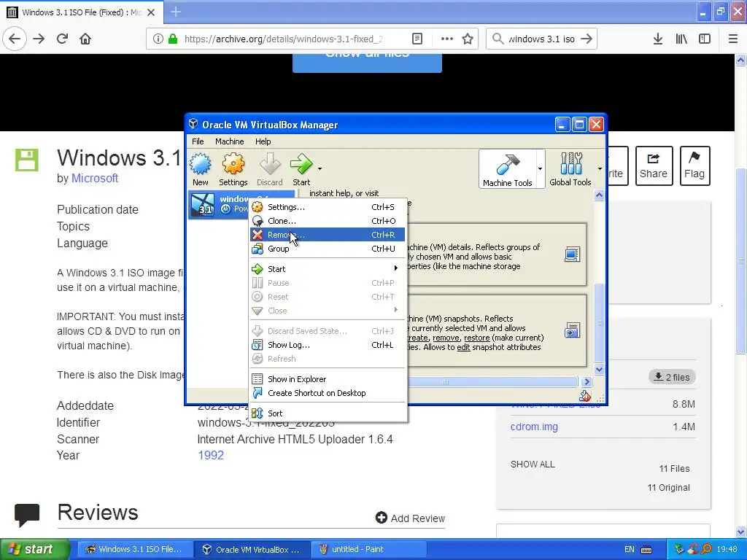The image size is (747, 560).
Task: Open the cdrom.img download link
Action: pos(534,427)
